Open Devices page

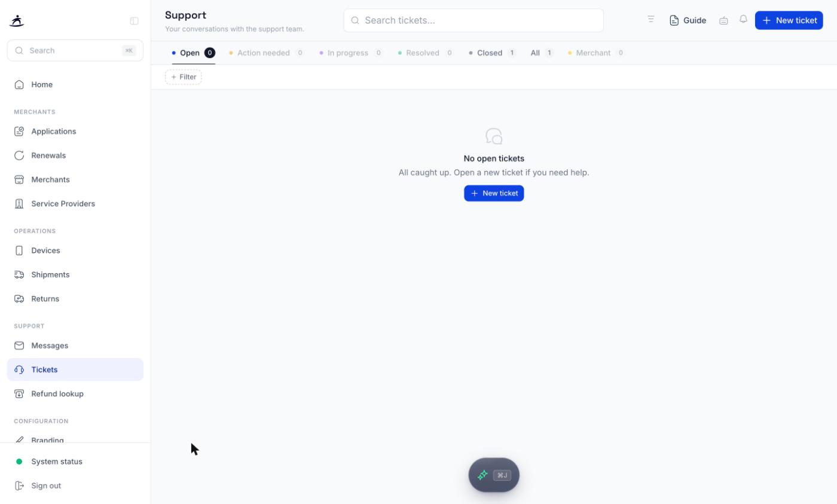click(x=75, y=251)
